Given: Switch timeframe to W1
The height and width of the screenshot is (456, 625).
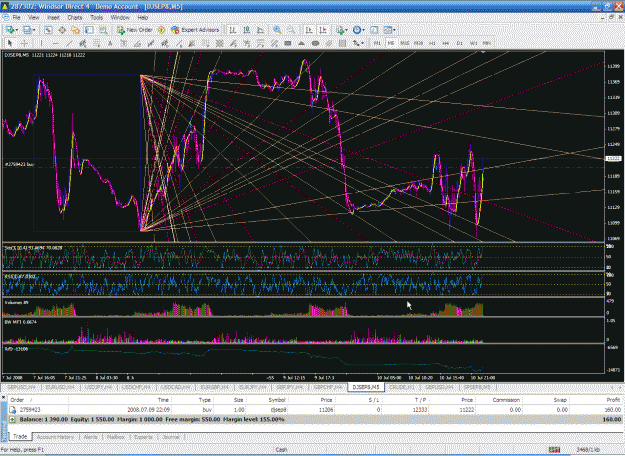Looking at the screenshot, I should click(474, 43).
